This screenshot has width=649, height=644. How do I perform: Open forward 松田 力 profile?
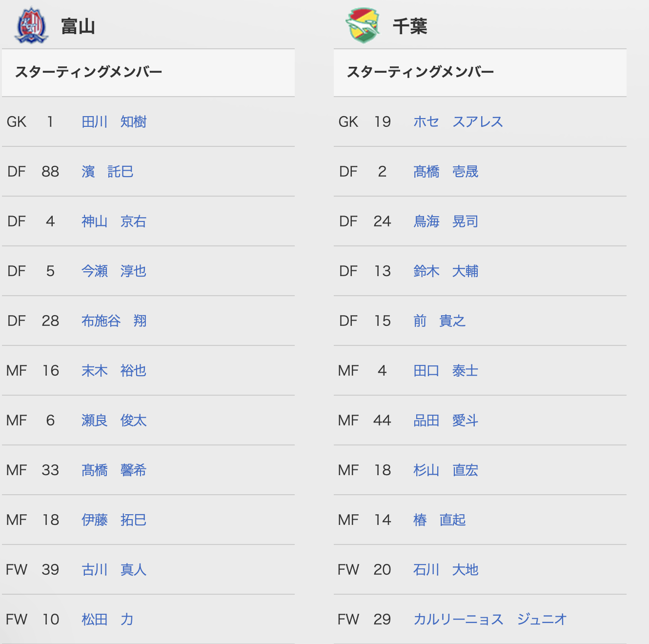tap(107, 620)
